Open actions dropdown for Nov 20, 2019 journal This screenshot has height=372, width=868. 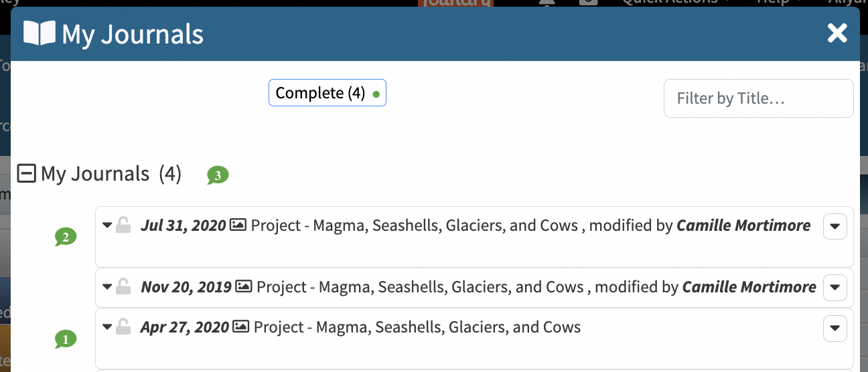point(835,288)
